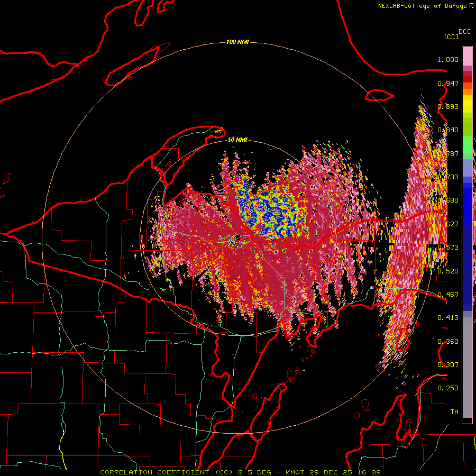476x476 pixels.
Task: Click the 0.787 legend value
Action: click(448, 153)
